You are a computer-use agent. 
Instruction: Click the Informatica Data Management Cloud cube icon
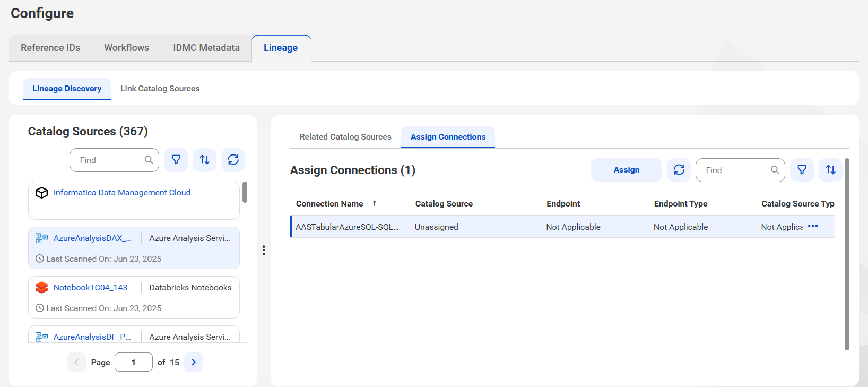[41, 193]
